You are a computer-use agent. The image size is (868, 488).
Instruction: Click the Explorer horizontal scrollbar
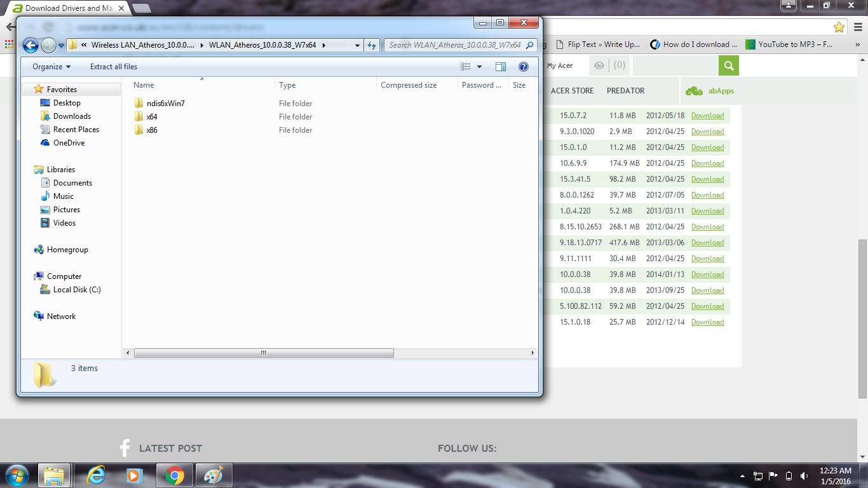click(x=264, y=353)
